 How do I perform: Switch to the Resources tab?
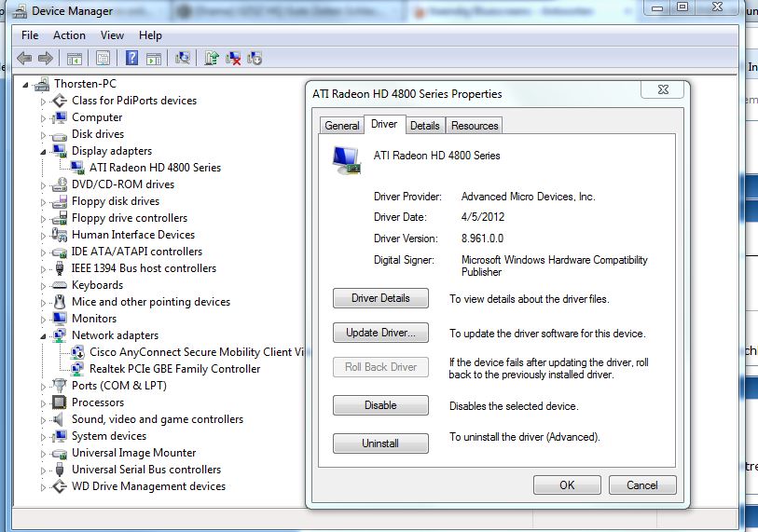point(475,126)
